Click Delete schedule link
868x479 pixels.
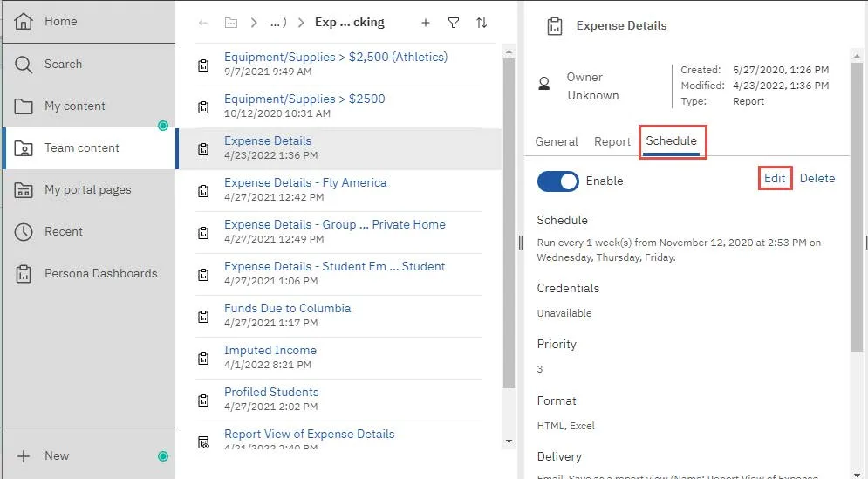pyautogui.click(x=817, y=178)
